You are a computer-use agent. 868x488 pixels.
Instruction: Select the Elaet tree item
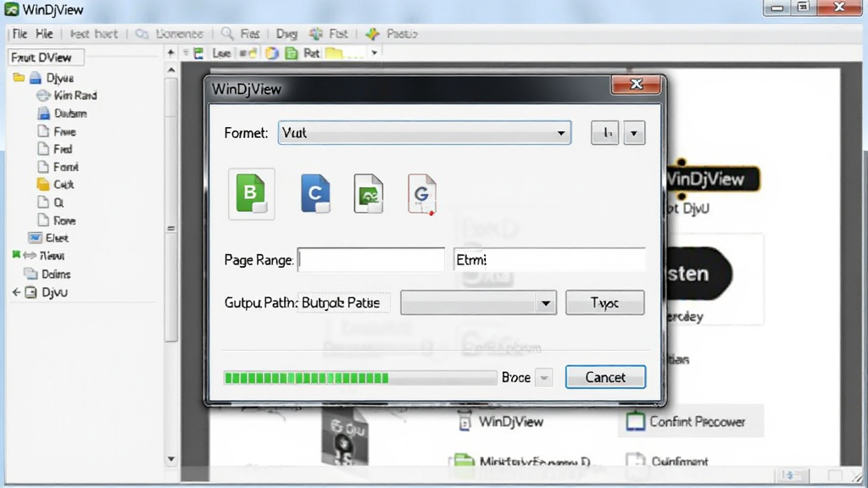[57, 238]
